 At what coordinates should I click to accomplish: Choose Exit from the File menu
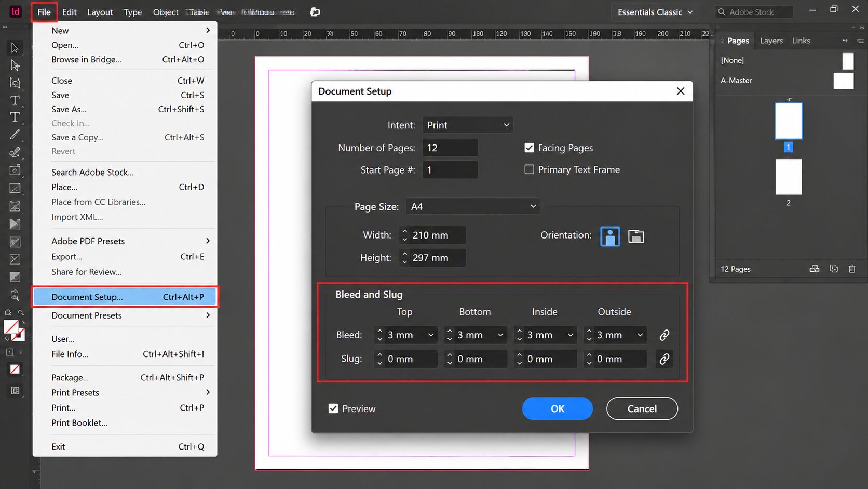pyautogui.click(x=125, y=447)
